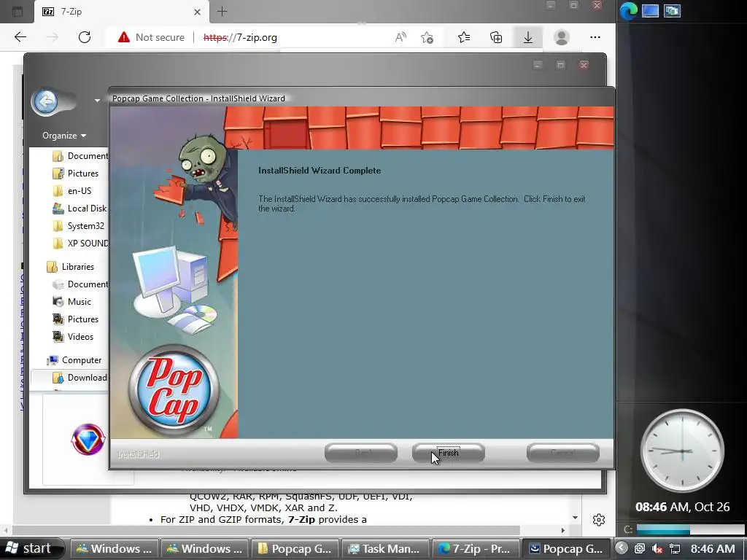This screenshot has height=560, width=747.
Task: Open the Edge profile avatar
Action: 562,37
